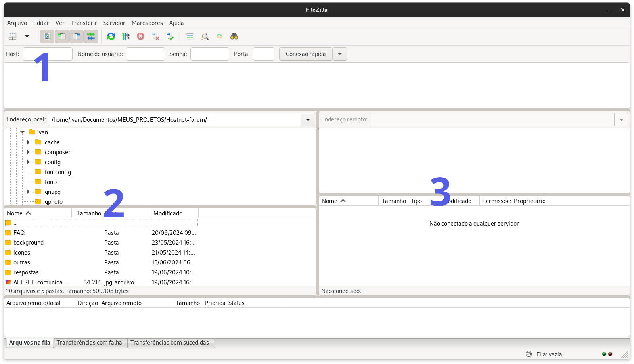Click the queue status icon beside Fila
The width and height of the screenshot is (634, 364).
[x=529, y=354]
